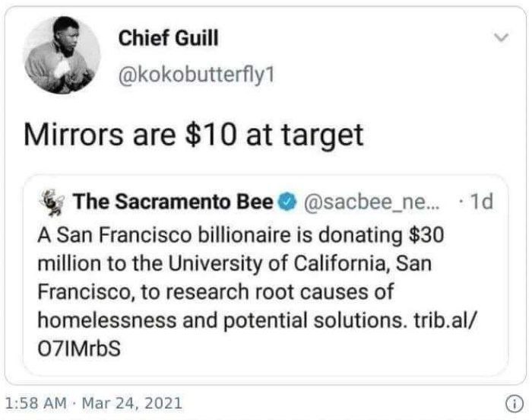Expand the tweet options chevron menu
This screenshot has width=532, height=420.
[x=499, y=37]
